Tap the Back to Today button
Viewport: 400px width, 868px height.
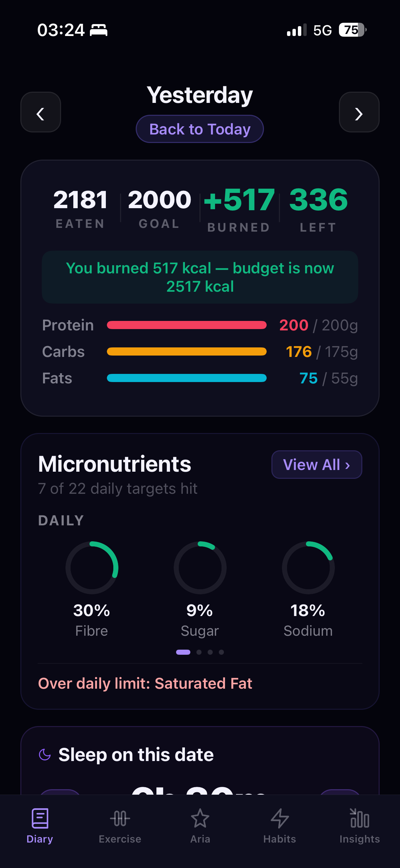pos(200,129)
